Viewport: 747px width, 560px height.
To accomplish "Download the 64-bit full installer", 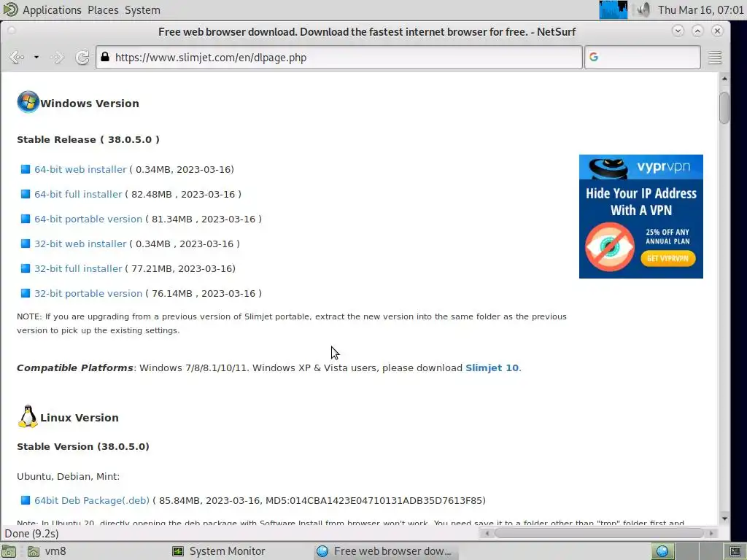I will (78, 194).
